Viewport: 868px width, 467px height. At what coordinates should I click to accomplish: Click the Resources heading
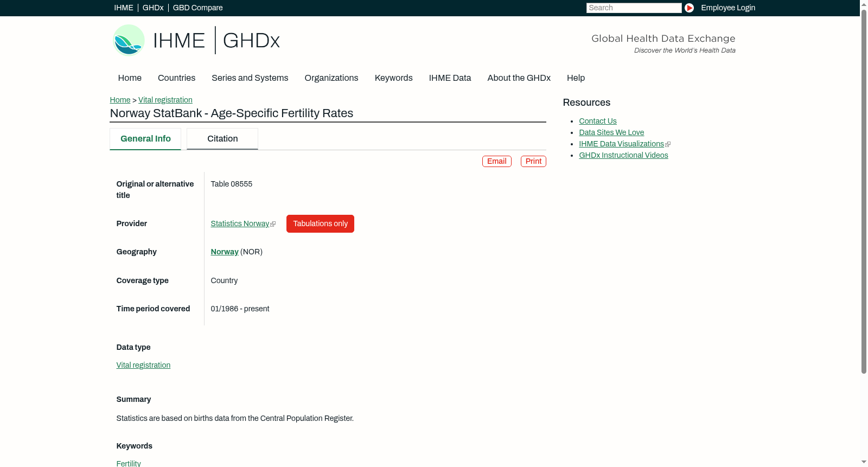(x=586, y=103)
